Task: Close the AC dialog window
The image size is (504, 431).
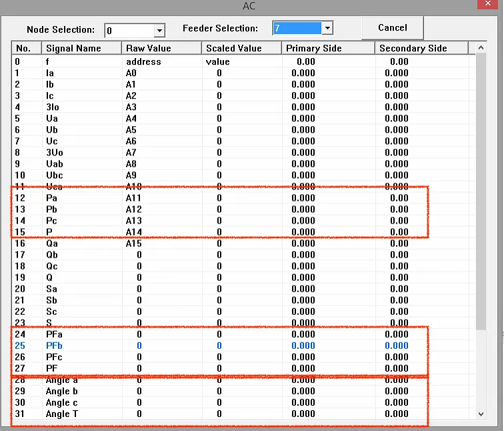Action: 487,4
